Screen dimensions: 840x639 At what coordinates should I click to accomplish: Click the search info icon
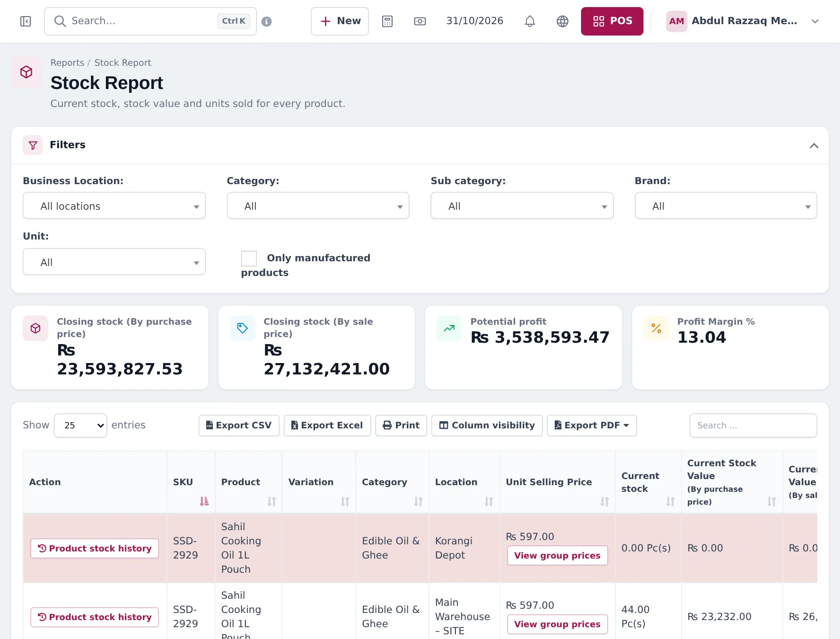[267, 21]
